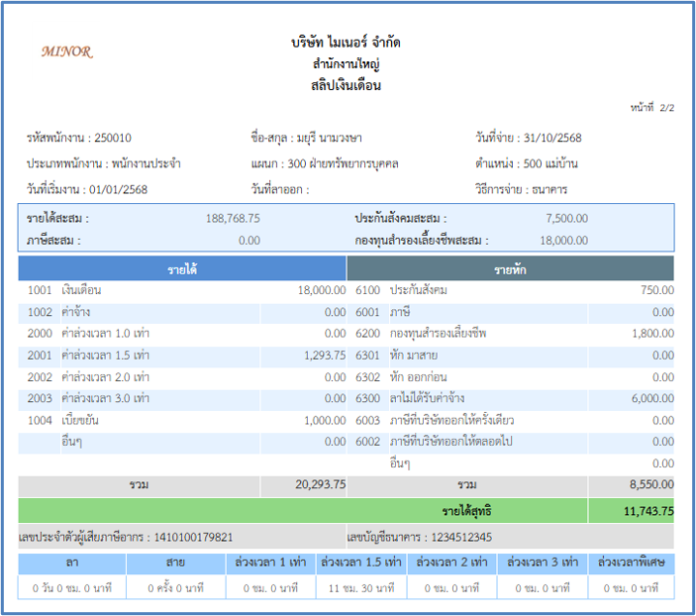This screenshot has height=616, width=696.
Task: Click the สลิปเงินเดือน title
Action: (x=346, y=85)
